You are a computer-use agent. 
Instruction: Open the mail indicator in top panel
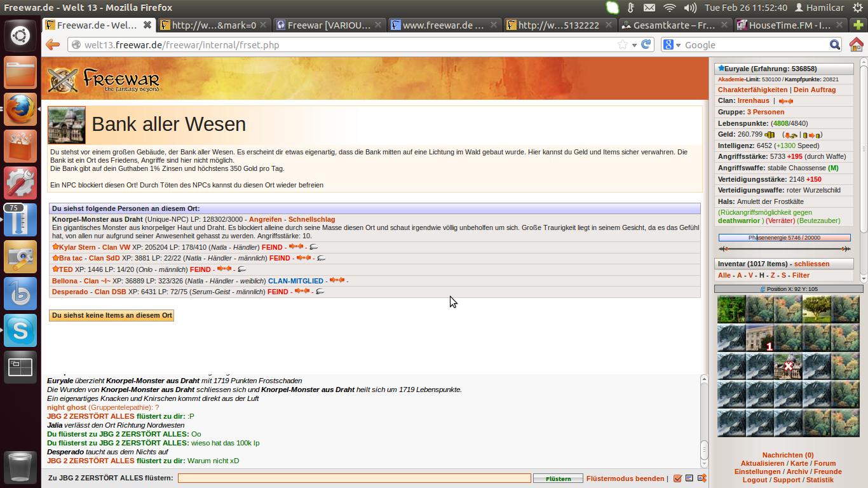649,8
